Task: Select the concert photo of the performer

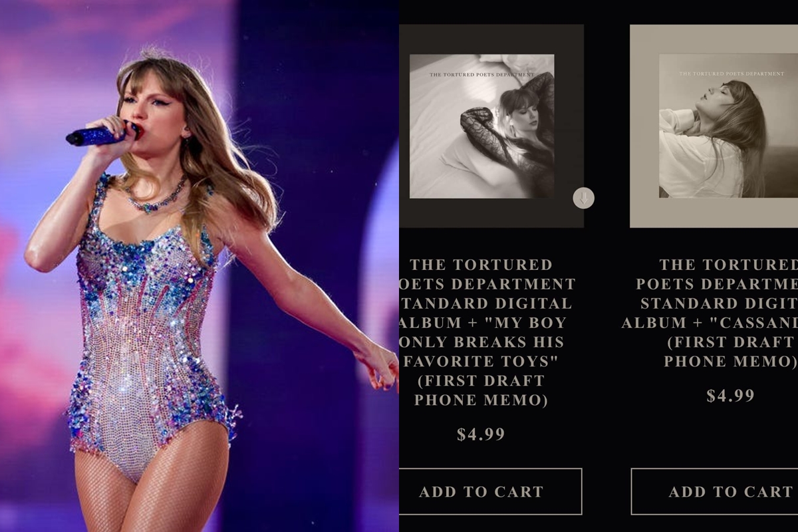Action: (x=199, y=266)
